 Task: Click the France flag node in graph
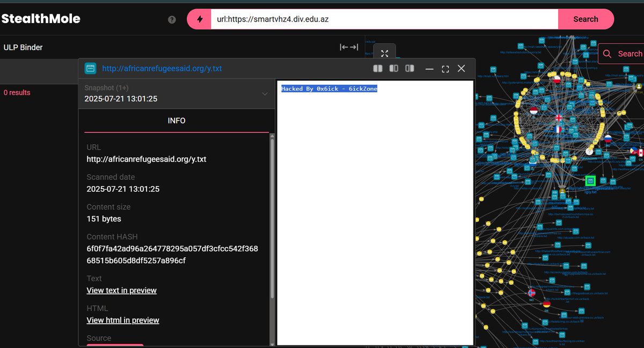tap(557, 129)
